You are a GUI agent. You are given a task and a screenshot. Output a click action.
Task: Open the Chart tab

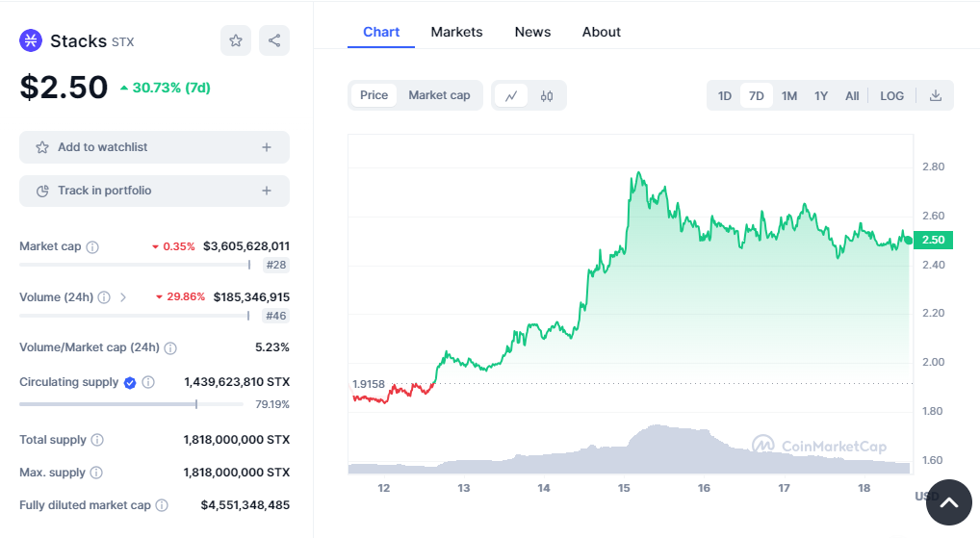pyautogui.click(x=381, y=32)
